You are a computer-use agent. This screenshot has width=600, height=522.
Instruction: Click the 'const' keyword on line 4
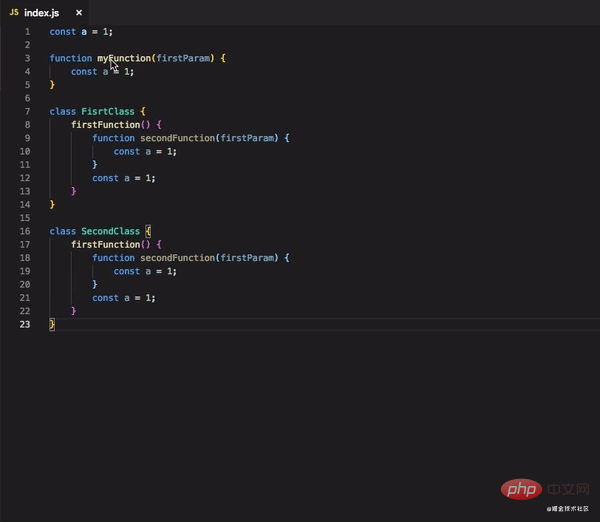pos(84,72)
